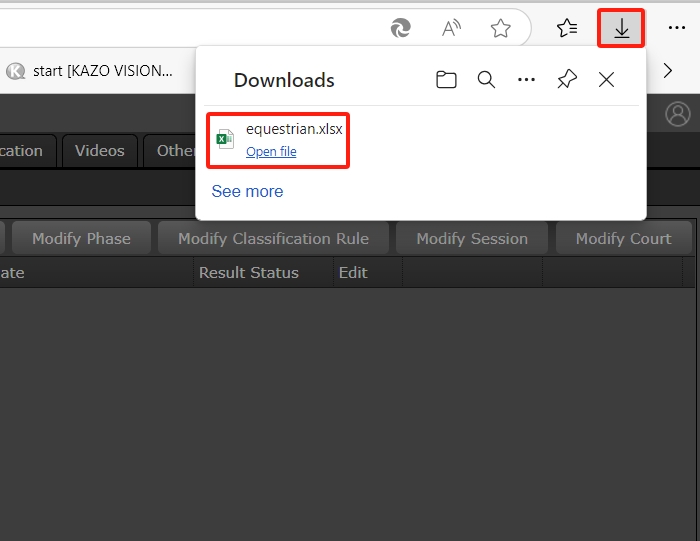The width and height of the screenshot is (700, 541).
Task: Click the Downloads icon in the browser toolbar
Action: 621,28
